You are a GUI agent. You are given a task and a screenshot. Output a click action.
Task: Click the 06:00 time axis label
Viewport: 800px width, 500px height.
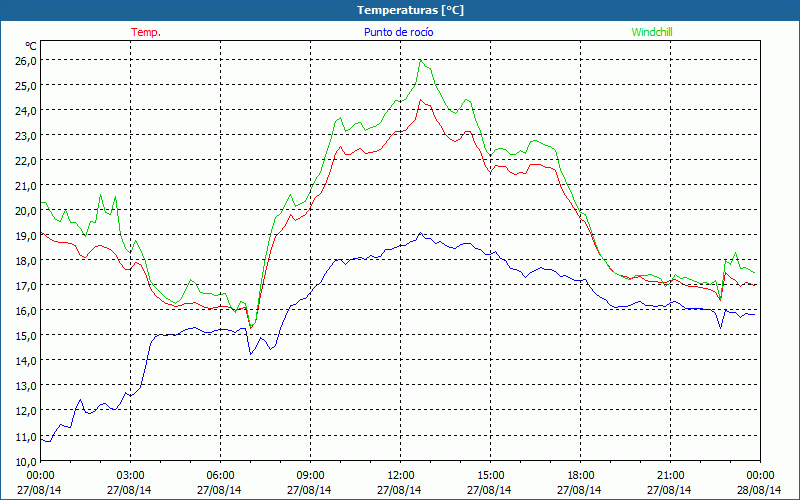pos(220,476)
